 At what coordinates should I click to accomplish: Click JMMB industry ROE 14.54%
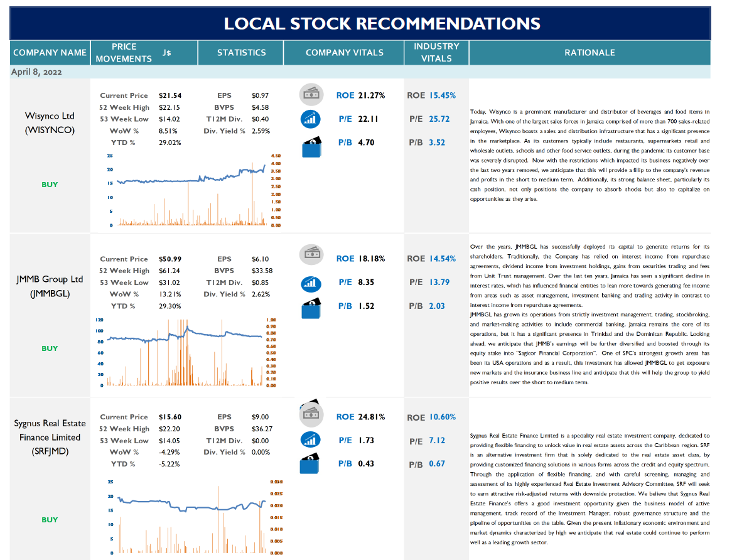443,259
